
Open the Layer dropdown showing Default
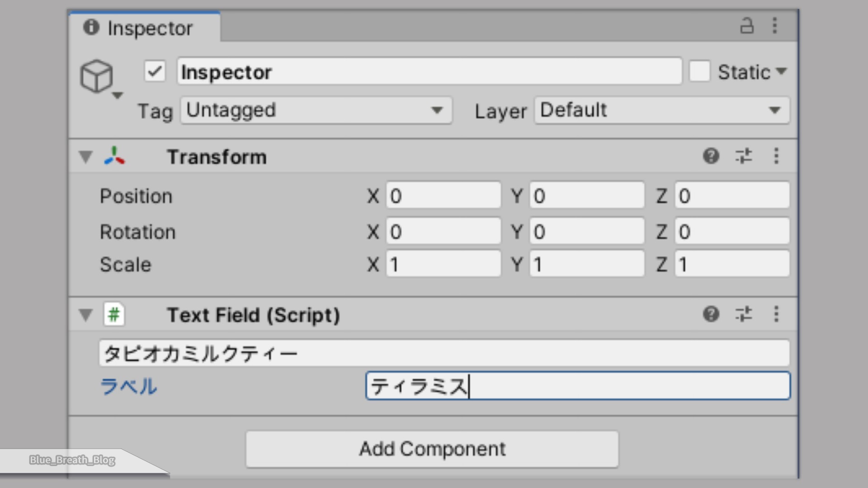click(662, 110)
